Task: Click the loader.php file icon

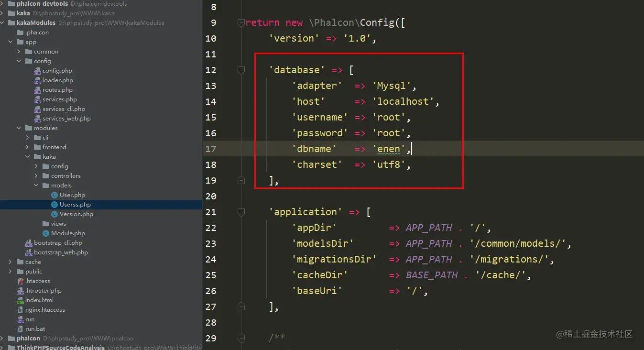Action: coord(38,80)
